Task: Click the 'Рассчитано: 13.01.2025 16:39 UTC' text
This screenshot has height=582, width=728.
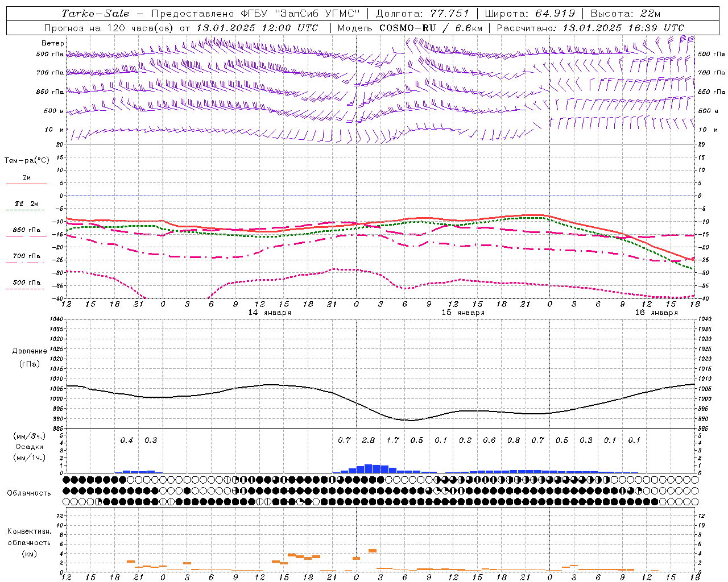Action: (x=590, y=28)
